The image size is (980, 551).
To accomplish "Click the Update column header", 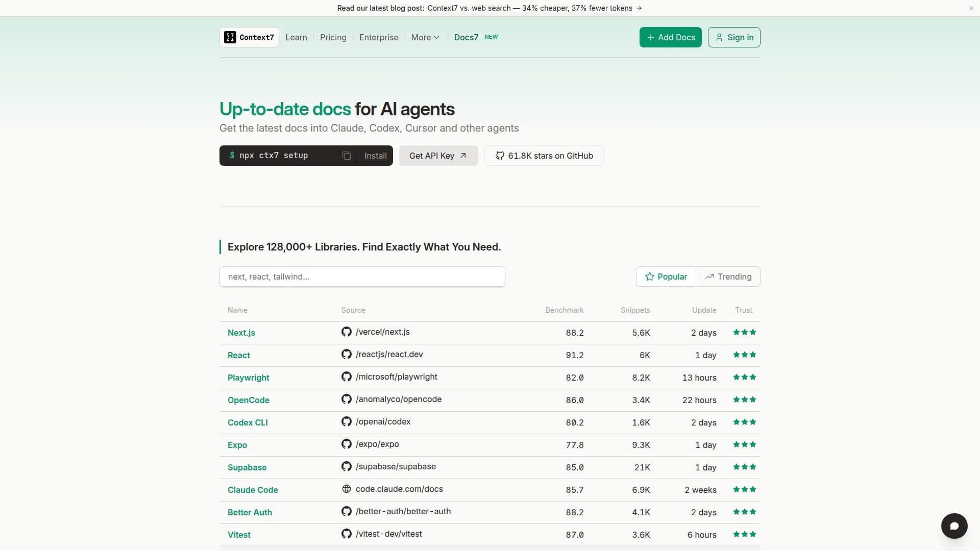I will pos(704,310).
